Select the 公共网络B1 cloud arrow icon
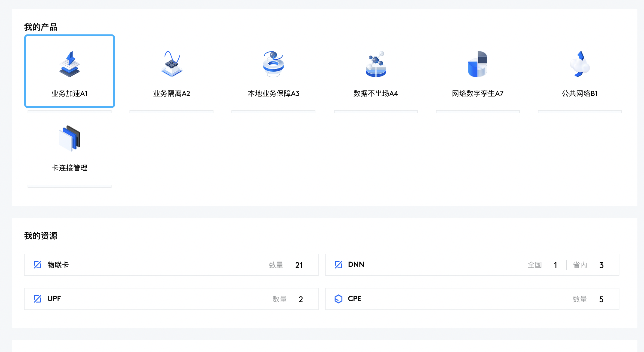 point(580,64)
